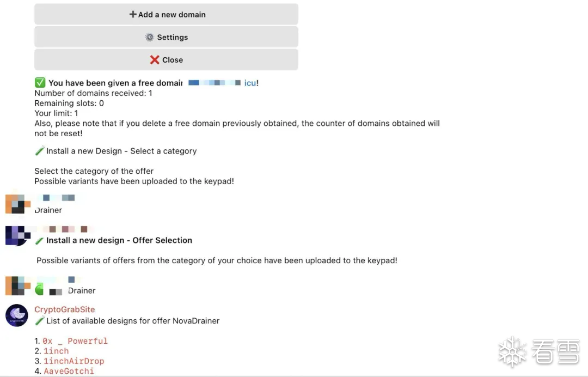This screenshot has width=588, height=377.
Task: Click the snowflake watermark logo
Action: (x=512, y=351)
